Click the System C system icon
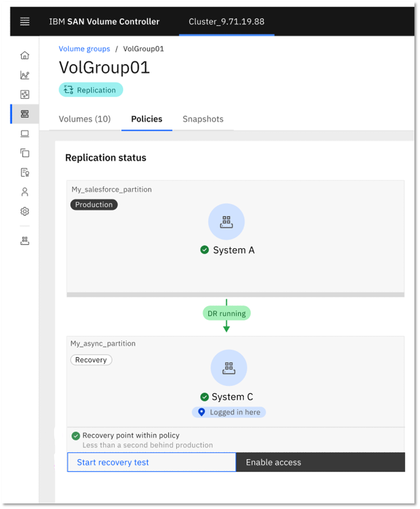This screenshot has width=420, height=509. pos(228,368)
